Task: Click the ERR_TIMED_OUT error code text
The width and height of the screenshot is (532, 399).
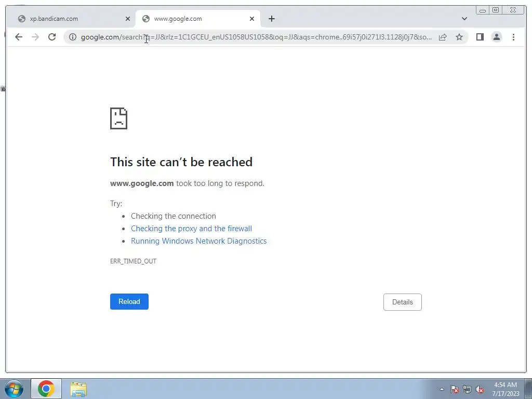Action: (x=134, y=261)
